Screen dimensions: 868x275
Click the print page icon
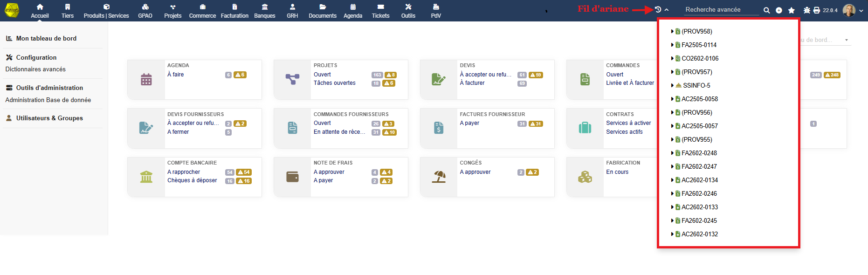click(816, 10)
